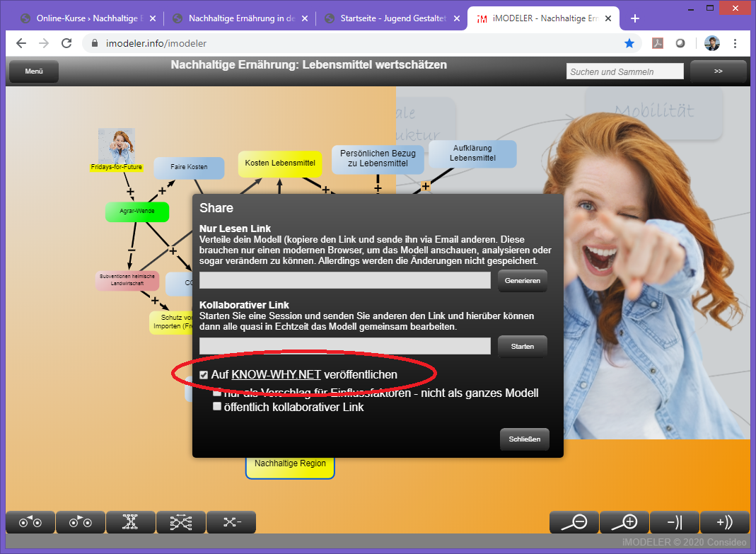Viewport: 756px width, 554px height.
Task: Switch to Nachhaltige Ernährung tab
Action: click(x=240, y=18)
